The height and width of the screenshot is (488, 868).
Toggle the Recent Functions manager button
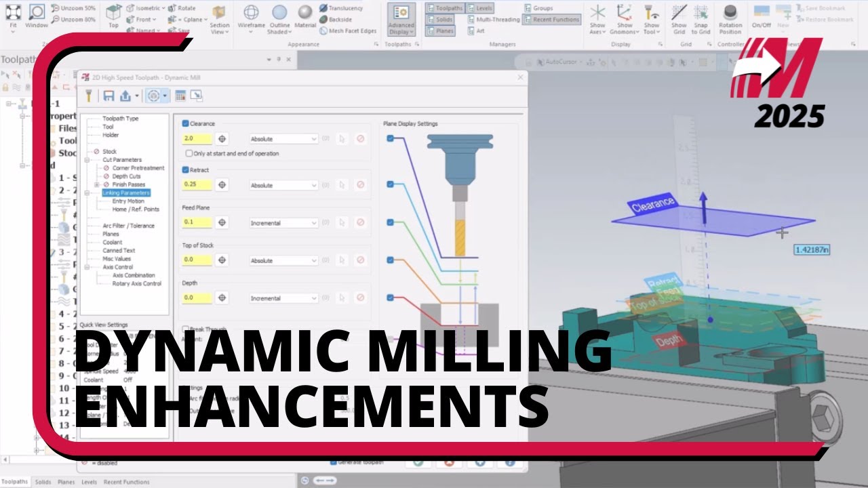551,20
